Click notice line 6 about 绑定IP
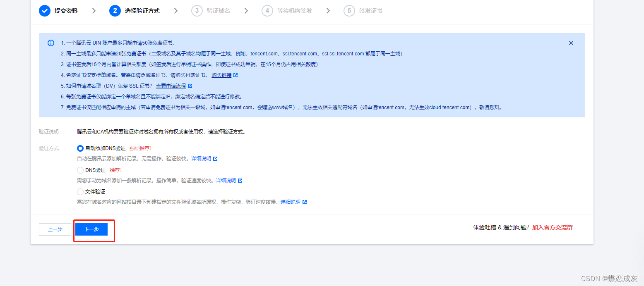This screenshot has width=644, height=286. (x=151, y=97)
